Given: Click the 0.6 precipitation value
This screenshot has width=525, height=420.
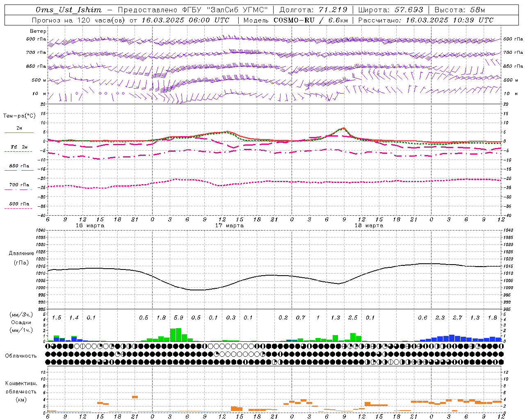Looking at the screenshot, I should (422, 318).
